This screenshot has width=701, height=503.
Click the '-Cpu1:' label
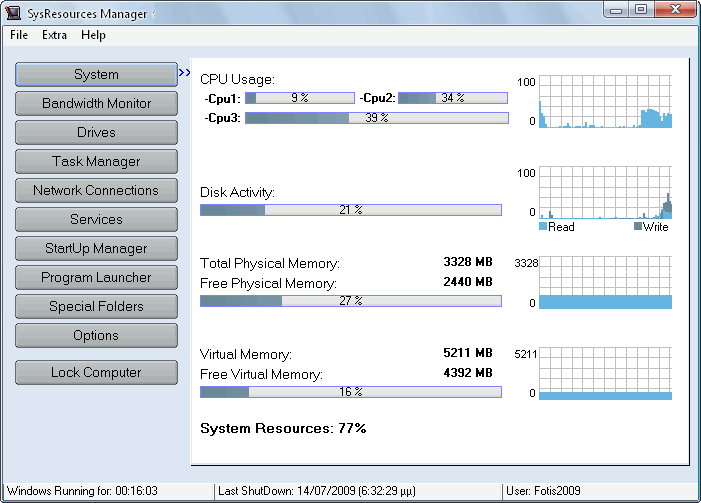coord(222,99)
